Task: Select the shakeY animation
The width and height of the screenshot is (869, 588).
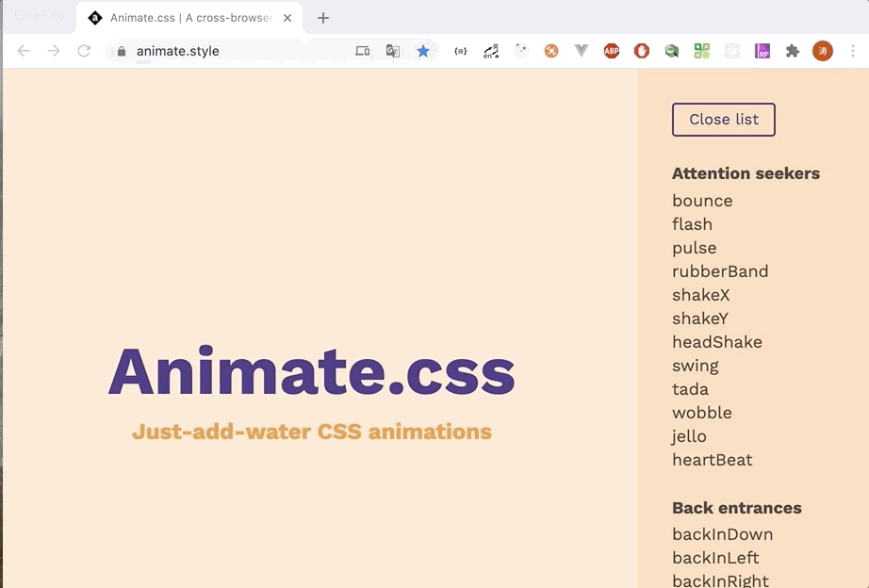Action: pyautogui.click(x=700, y=318)
